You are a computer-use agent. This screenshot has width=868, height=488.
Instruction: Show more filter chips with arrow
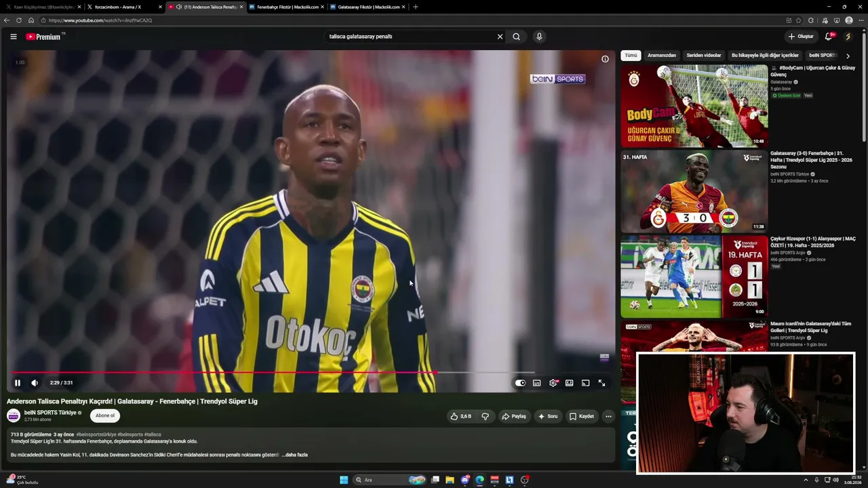click(x=848, y=56)
